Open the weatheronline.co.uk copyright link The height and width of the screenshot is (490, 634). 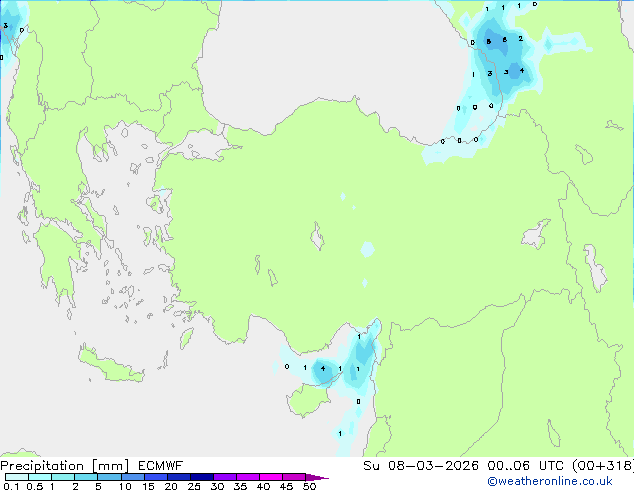[x=549, y=481]
